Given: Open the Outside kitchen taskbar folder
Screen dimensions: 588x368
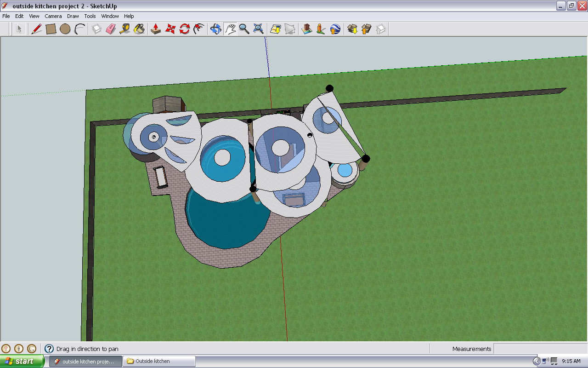Looking at the screenshot, I should (x=158, y=361).
